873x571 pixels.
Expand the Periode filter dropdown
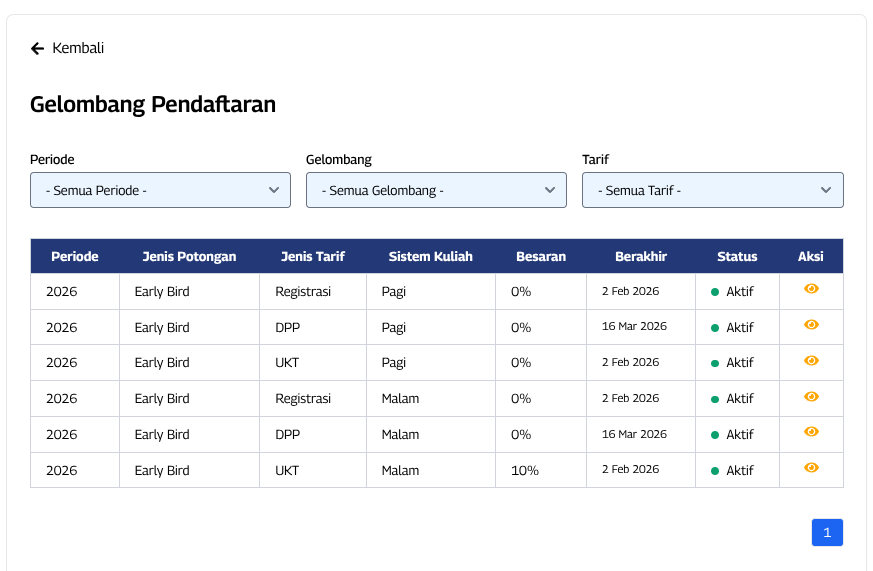(160, 190)
